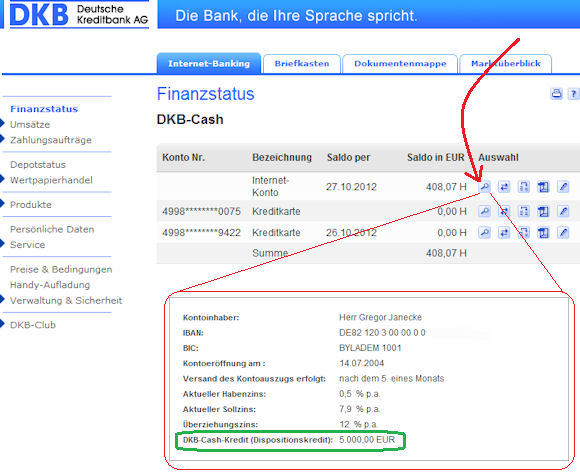Click the pen edit icon in Internet-Konto row

563,187
